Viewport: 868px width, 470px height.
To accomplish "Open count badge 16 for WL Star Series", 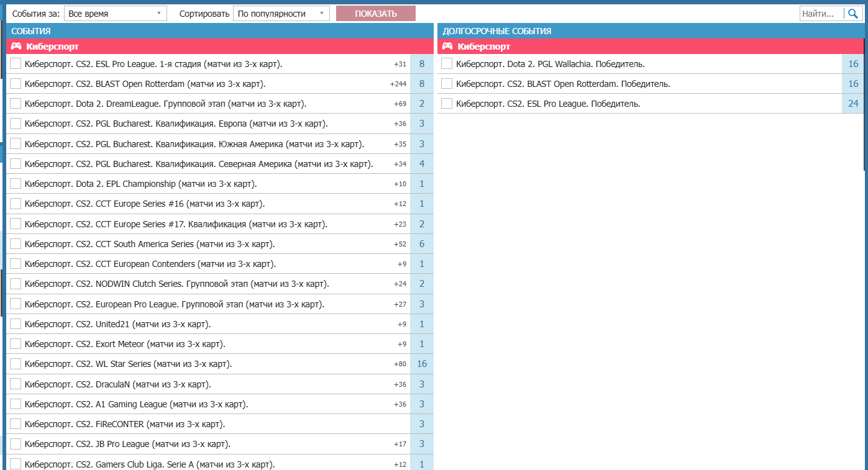I will pyautogui.click(x=422, y=364).
